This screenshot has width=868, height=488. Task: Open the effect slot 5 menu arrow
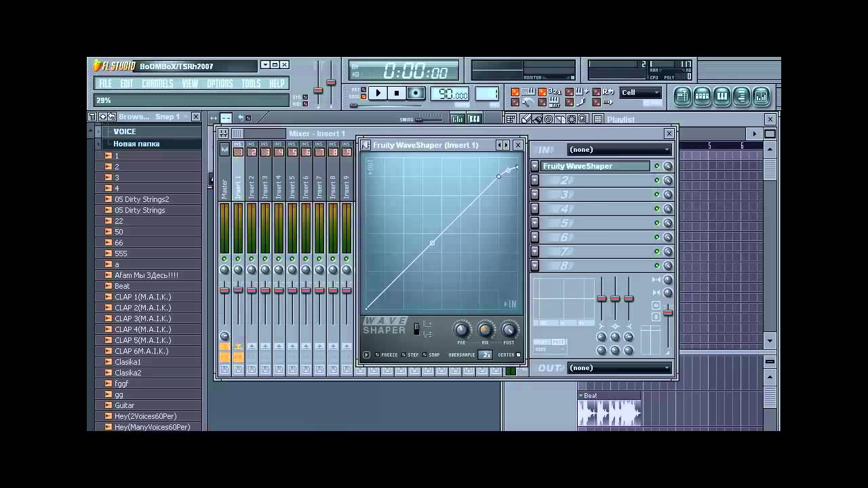pos(534,223)
